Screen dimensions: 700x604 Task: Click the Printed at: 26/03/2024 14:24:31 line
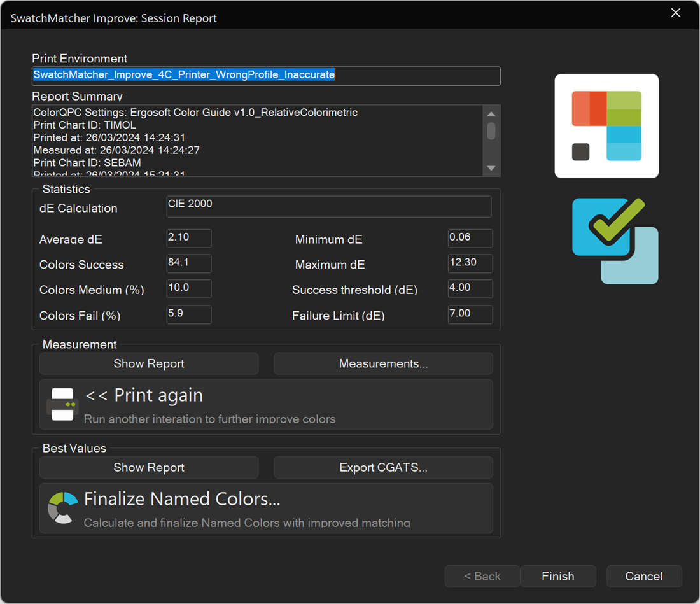pos(109,137)
